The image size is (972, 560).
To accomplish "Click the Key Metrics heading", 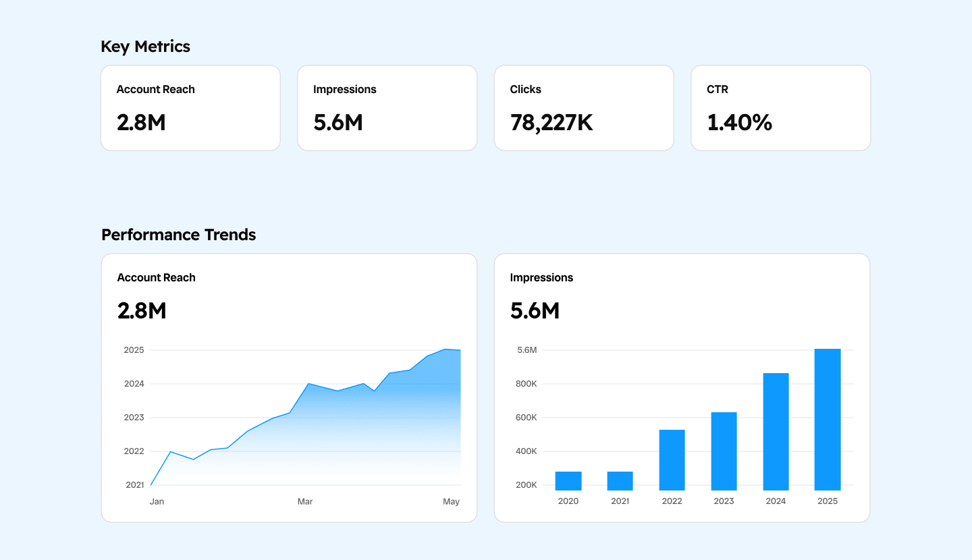I will [x=145, y=47].
